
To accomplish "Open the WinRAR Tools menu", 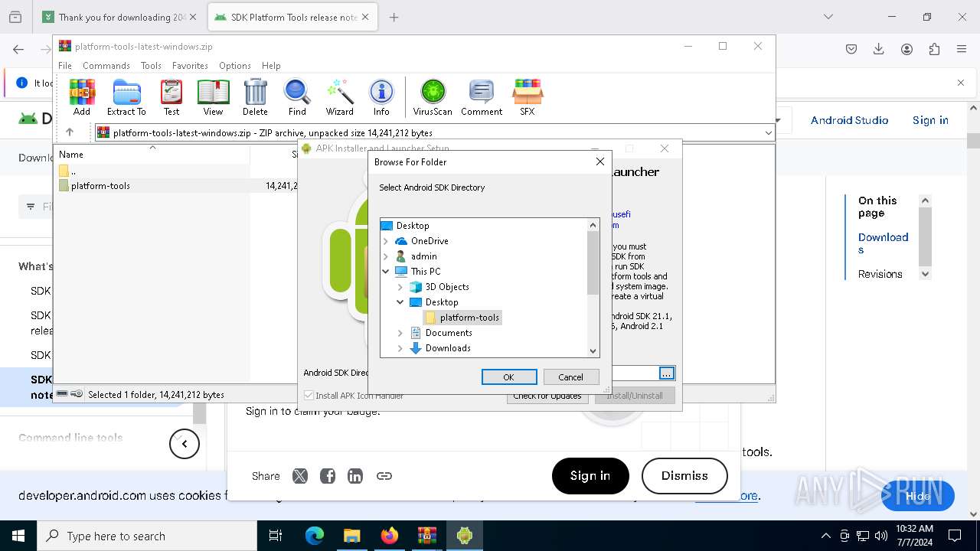I will (x=151, y=66).
